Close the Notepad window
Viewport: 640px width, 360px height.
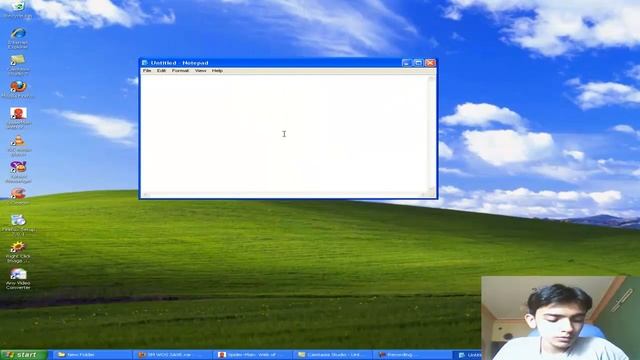click(x=430, y=63)
